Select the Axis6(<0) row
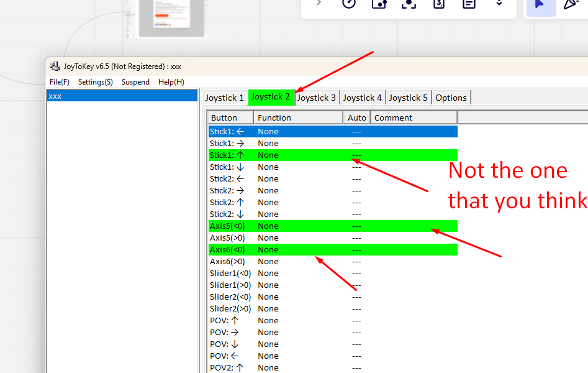The height and width of the screenshot is (373, 588). (x=333, y=250)
